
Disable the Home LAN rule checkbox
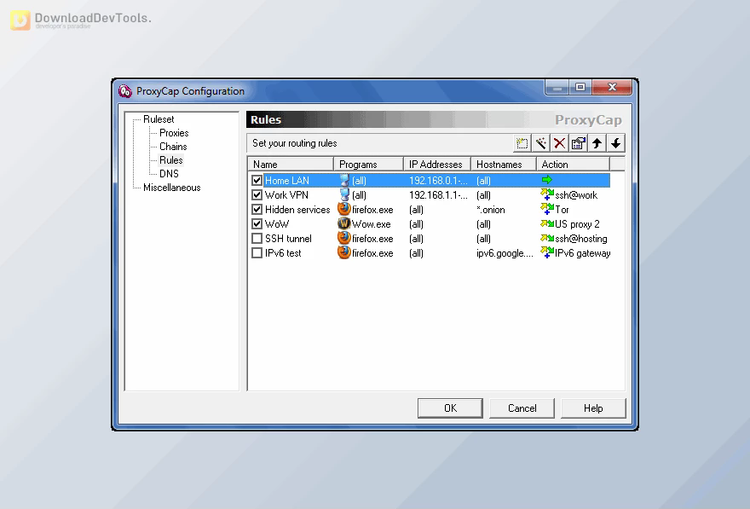pyautogui.click(x=257, y=180)
